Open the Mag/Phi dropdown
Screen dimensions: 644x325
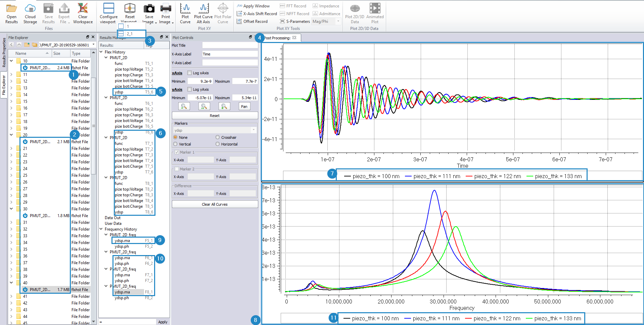tap(338, 22)
